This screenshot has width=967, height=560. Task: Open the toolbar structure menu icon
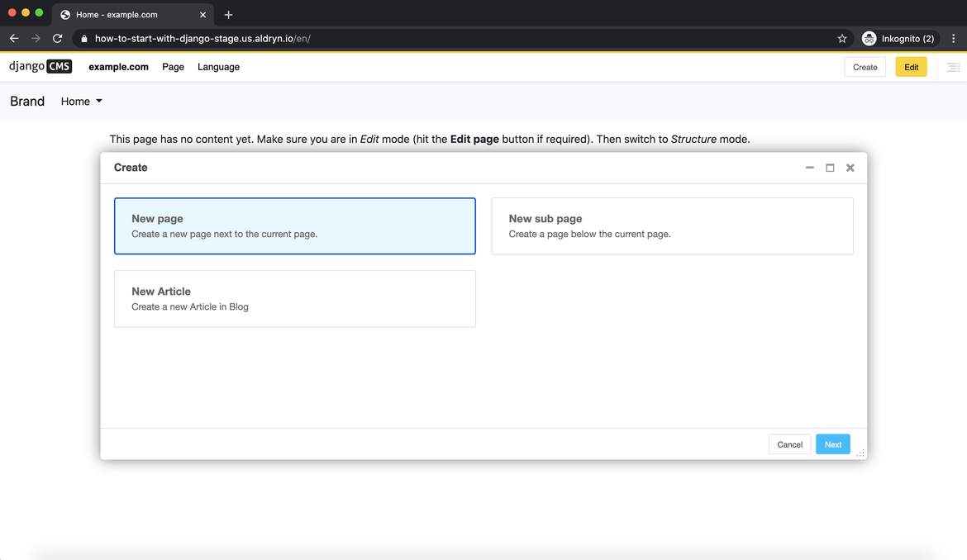point(955,67)
